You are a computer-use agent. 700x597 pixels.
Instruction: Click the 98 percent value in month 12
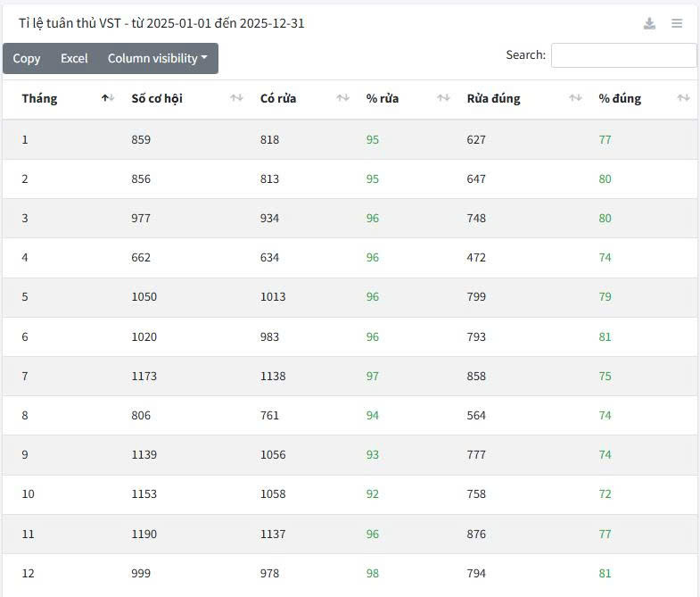coord(373,573)
